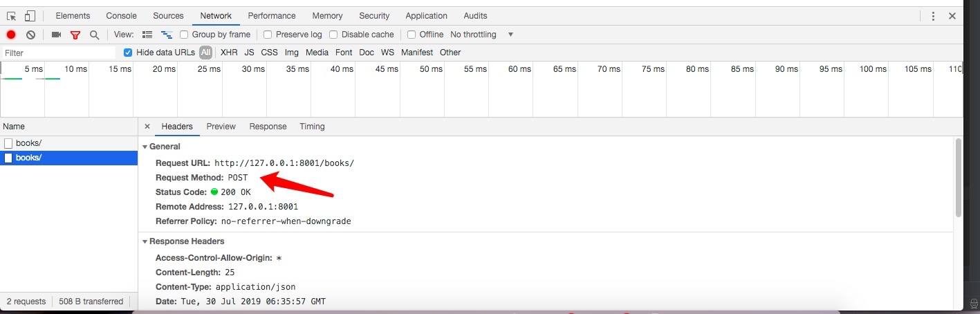Open the Application tab
The width and height of the screenshot is (980, 314).
tap(426, 16)
